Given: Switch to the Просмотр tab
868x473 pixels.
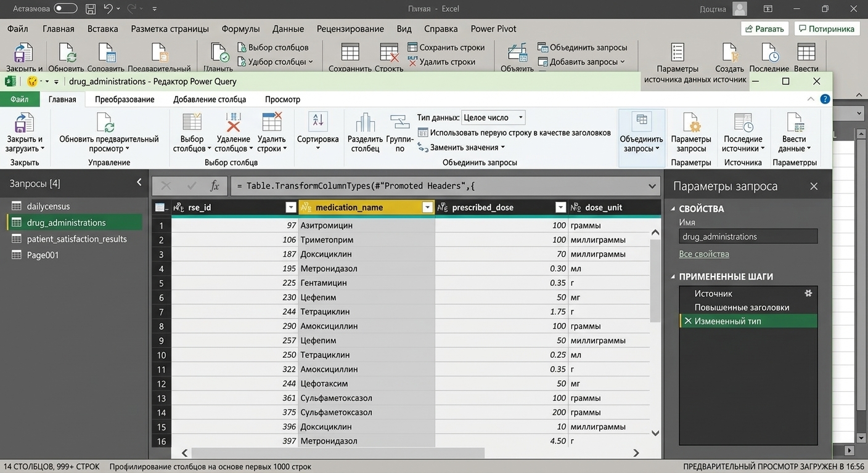Looking at the screenshot, I should click(282, 99).
